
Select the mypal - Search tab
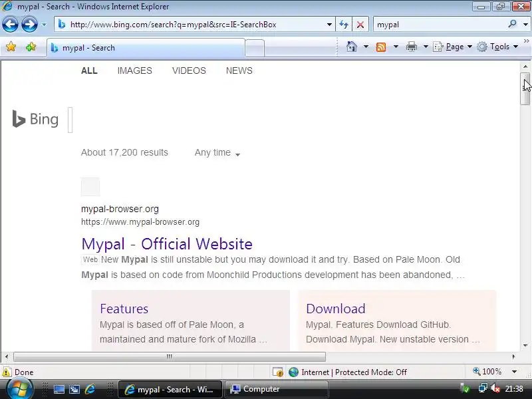pyautogui.click(x=146, y=48)
